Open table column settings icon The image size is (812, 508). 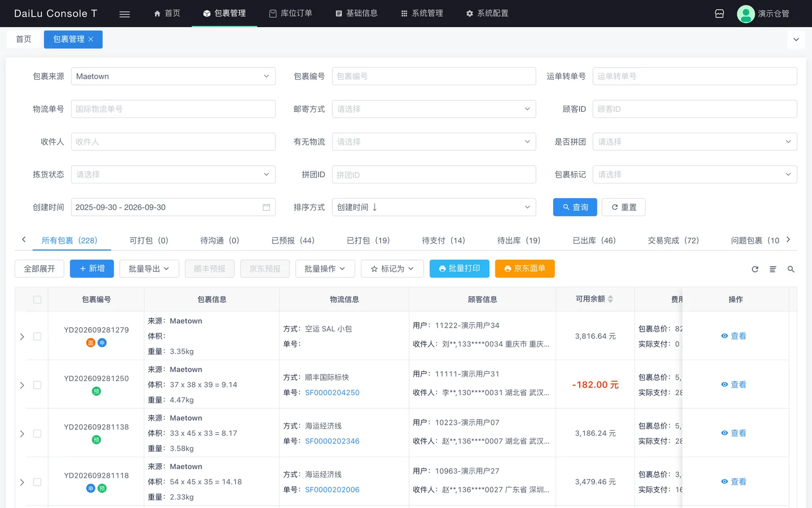tap(773, 269)
